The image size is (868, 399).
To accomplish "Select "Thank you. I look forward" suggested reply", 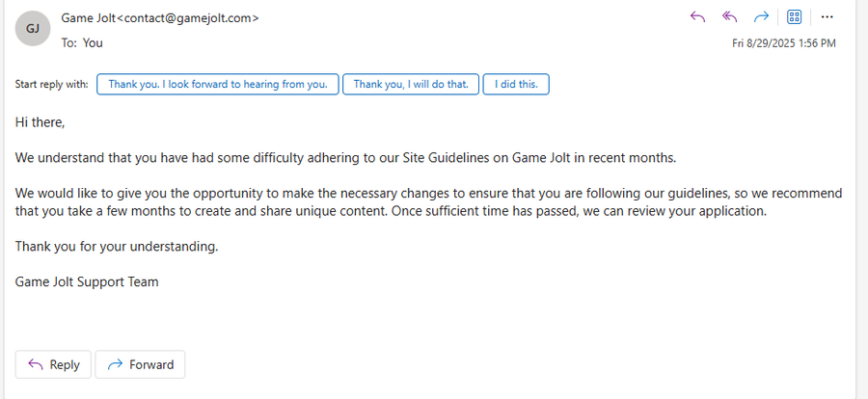I will click(x=218, y=84).
